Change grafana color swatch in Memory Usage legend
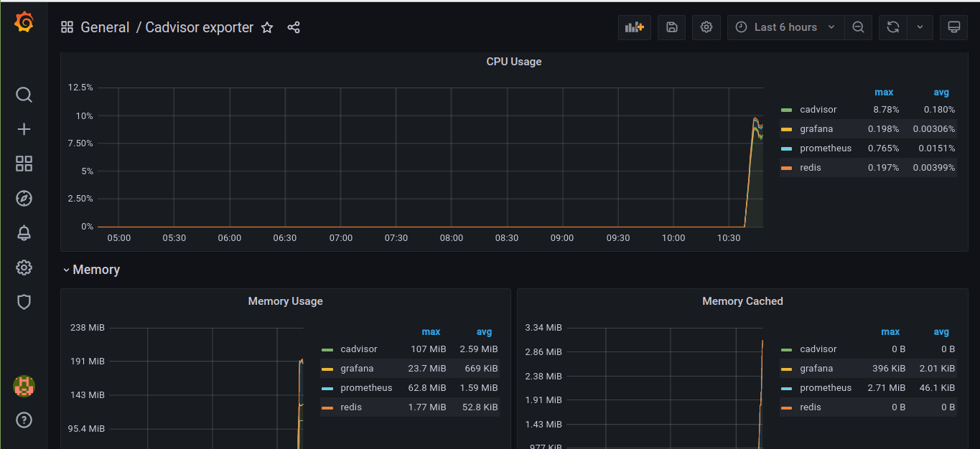 [327, 369]
